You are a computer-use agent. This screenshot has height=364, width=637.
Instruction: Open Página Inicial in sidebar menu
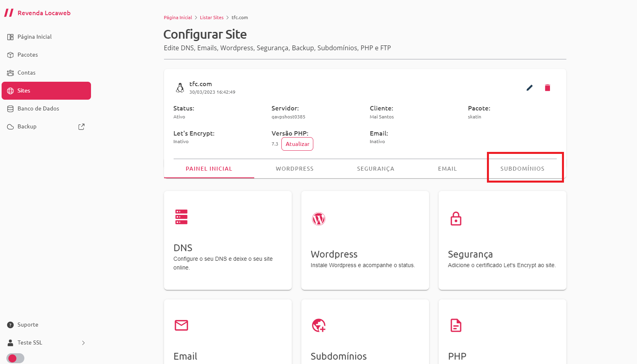[x=46, y=37]
